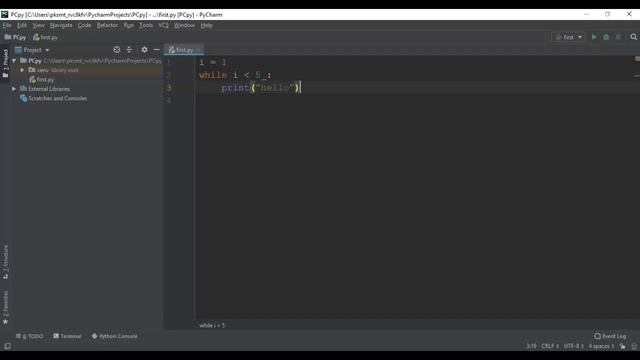
Task: Open the UTF-8 encoding selector
Action: coord(573,346)
